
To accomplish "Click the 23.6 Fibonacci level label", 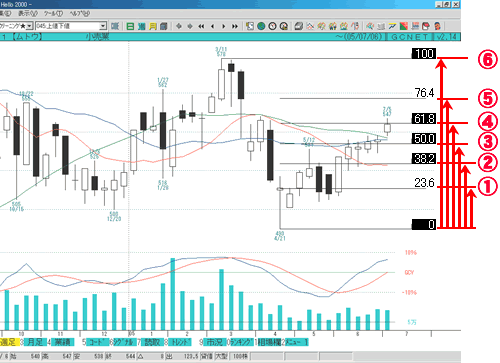I will [424, 183].
